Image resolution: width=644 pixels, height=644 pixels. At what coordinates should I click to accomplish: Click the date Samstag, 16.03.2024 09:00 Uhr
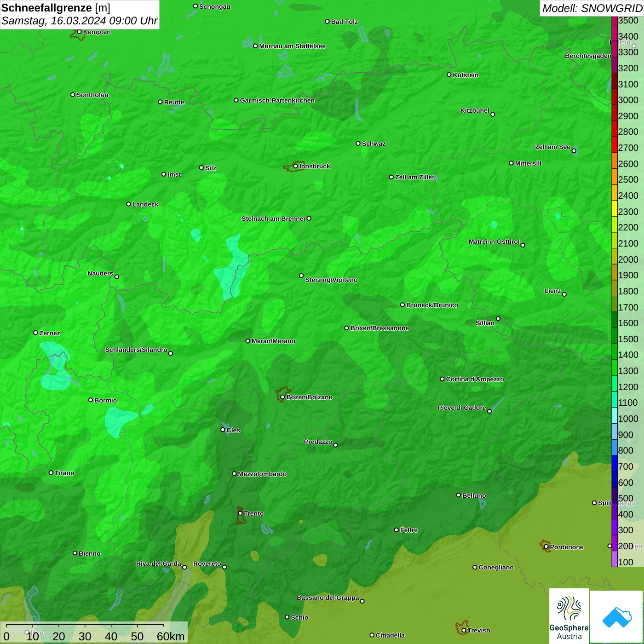tap(80, 21)
